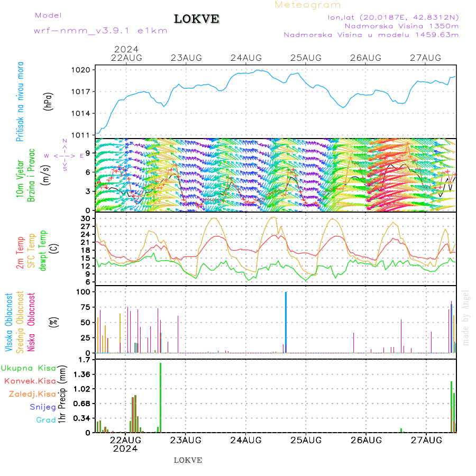This screenshot has height=476, width=476.
Task: Click the (C) temperature unit label
Action: point(54,249)
